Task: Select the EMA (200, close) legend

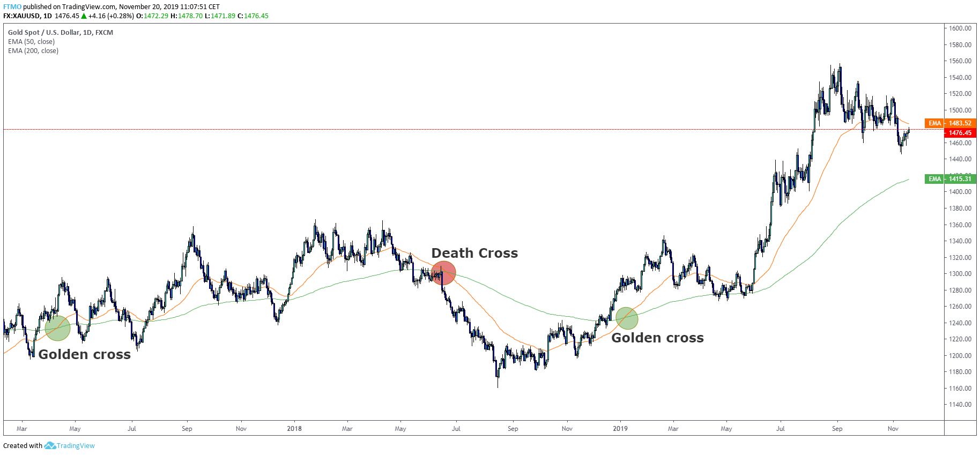Action: point(33,51)
